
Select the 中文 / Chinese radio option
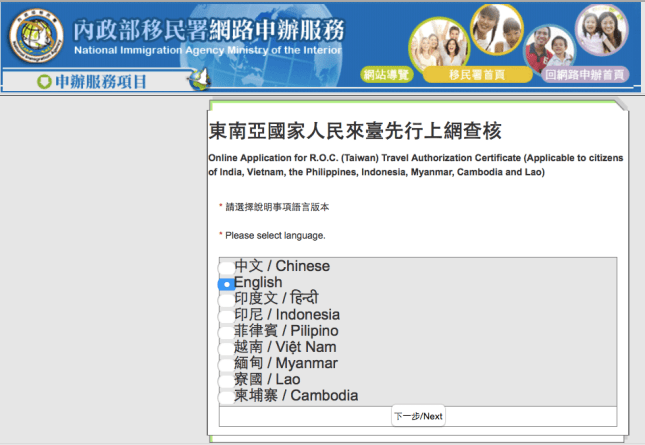click(226, 268)
